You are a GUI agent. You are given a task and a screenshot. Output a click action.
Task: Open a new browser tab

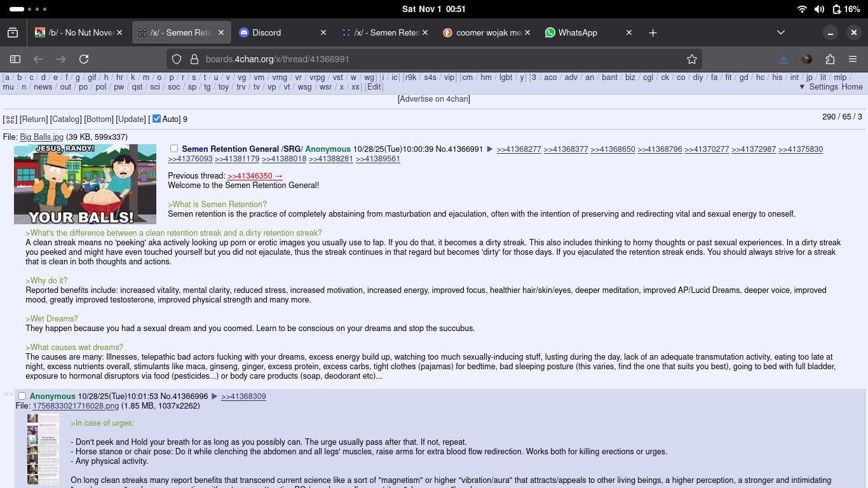[x=653, y=32]
